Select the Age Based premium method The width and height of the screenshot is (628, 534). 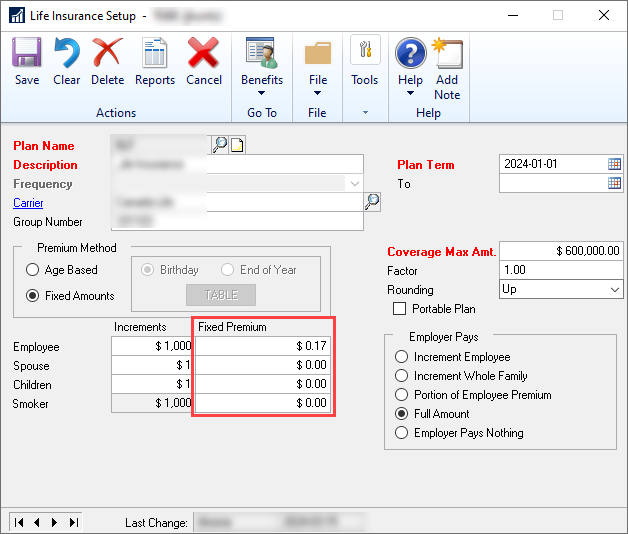[x=33, y=270]
